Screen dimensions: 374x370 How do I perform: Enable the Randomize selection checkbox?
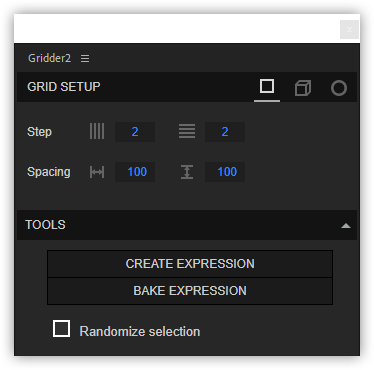pos(62,329)
